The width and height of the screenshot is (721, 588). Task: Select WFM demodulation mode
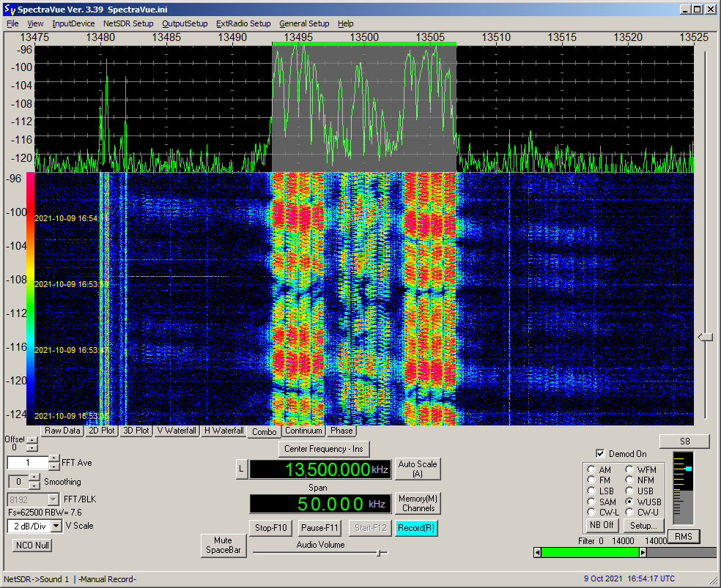(629, 469)
